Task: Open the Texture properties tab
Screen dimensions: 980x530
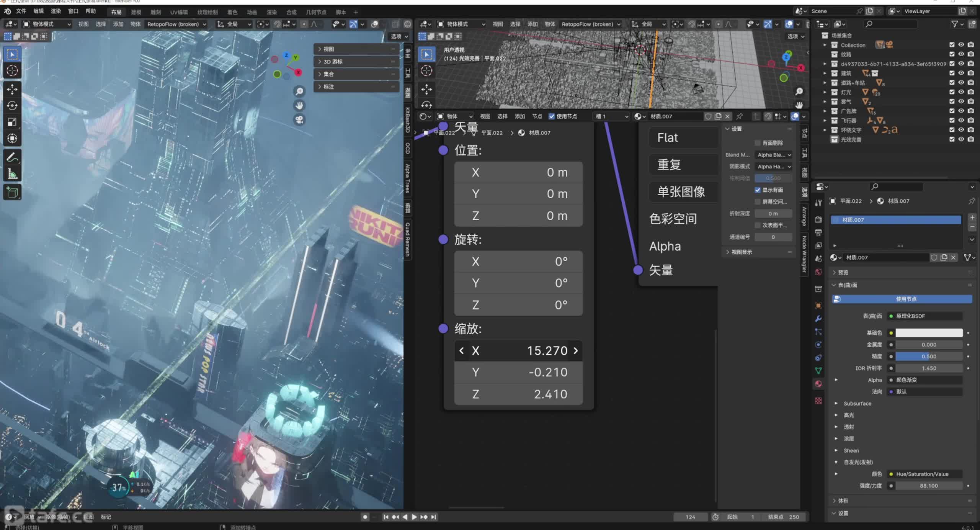Action: click(x=818, y=401)
